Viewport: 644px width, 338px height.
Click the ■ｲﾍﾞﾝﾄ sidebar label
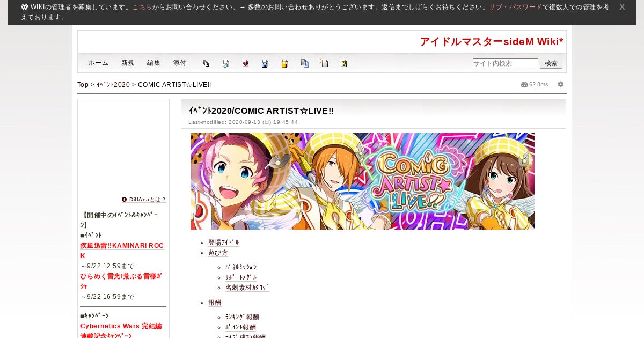(91, 235)
